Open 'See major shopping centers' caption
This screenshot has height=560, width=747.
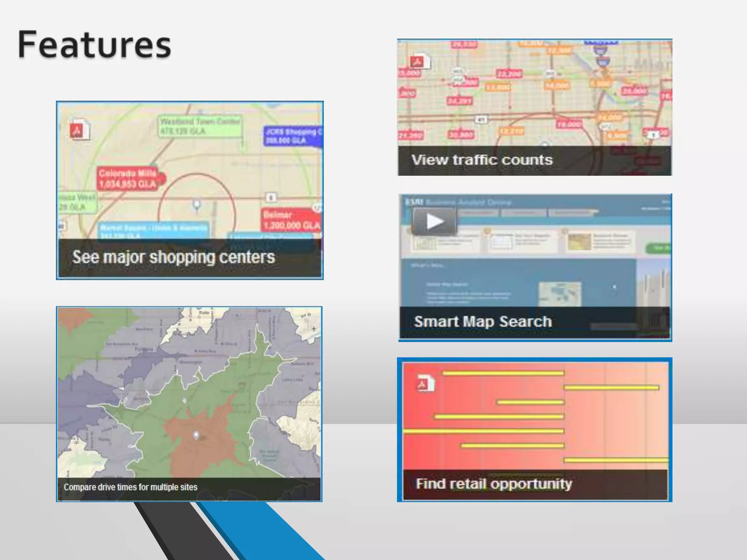pyautogui.click(x=174, y=257)
